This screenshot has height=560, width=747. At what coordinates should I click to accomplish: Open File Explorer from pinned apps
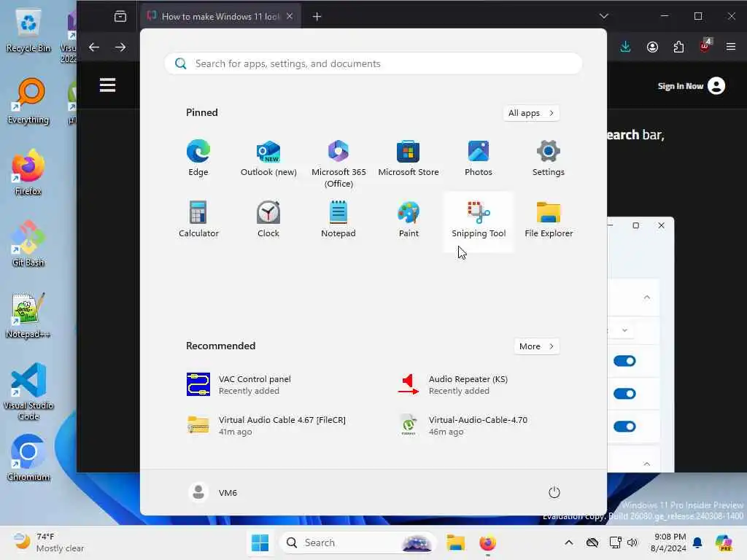point(549,219)
